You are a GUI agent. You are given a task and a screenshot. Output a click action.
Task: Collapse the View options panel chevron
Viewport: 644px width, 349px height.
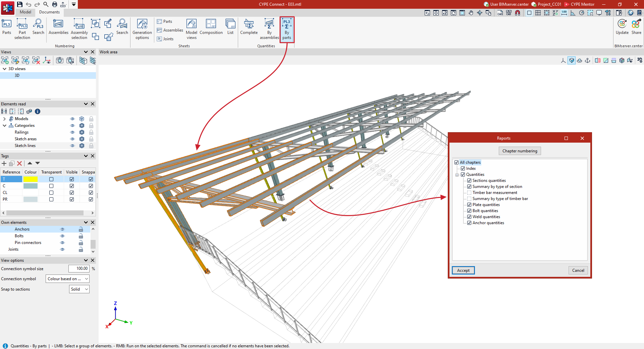coord(86,260)
